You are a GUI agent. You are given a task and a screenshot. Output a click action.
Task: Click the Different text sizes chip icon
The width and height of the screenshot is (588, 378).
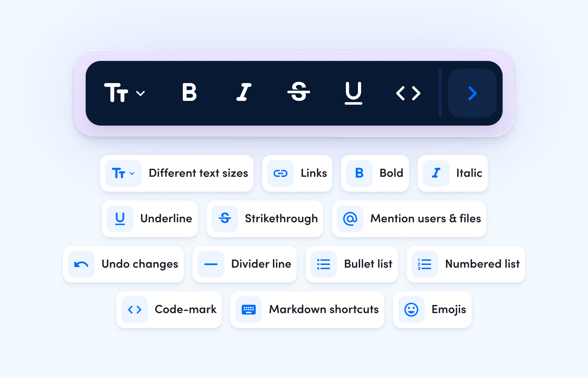tap(124, 173)
